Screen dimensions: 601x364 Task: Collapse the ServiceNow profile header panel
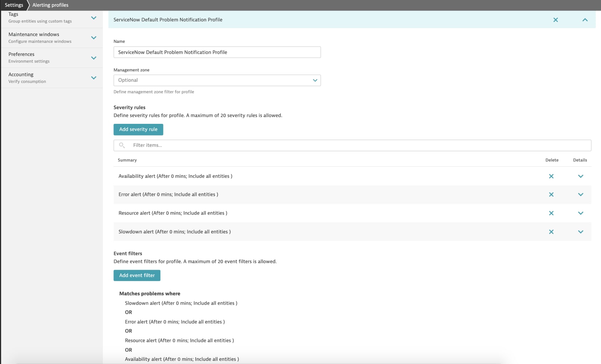coord(585,20)
